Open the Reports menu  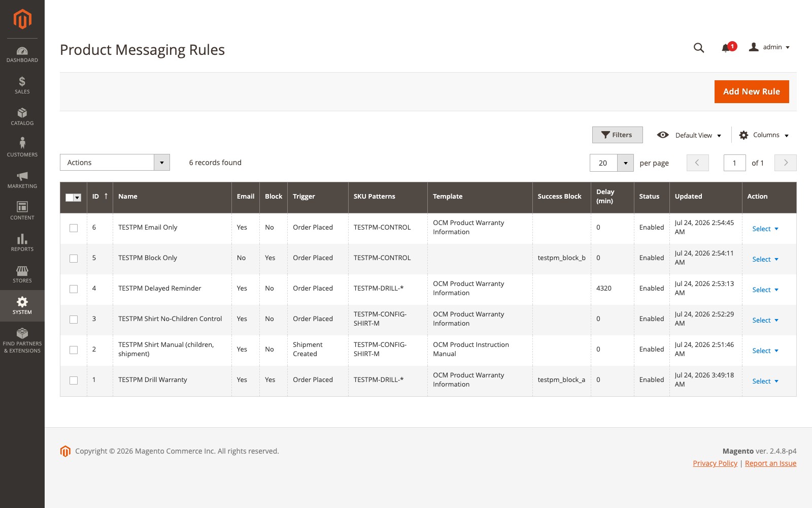tap(22, 243)
